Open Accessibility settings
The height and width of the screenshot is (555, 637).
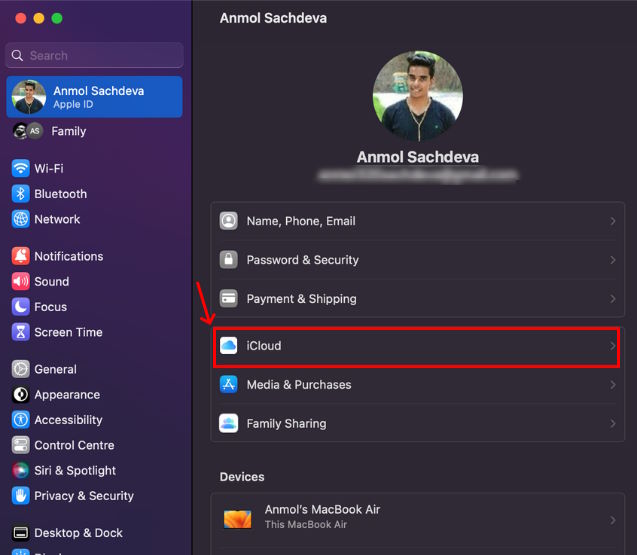(x=94, y=420)
